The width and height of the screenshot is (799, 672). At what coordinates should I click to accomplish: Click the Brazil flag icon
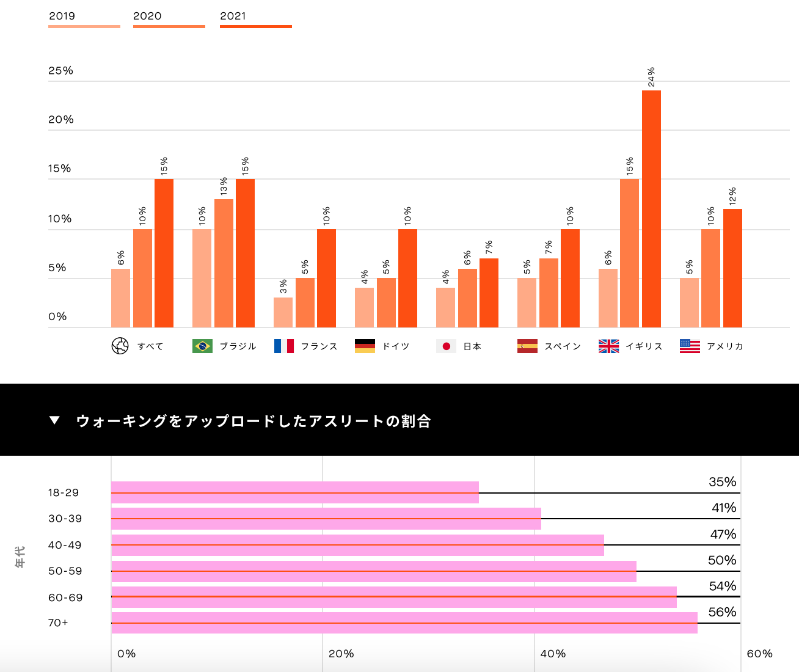click(x=202, y=346)
